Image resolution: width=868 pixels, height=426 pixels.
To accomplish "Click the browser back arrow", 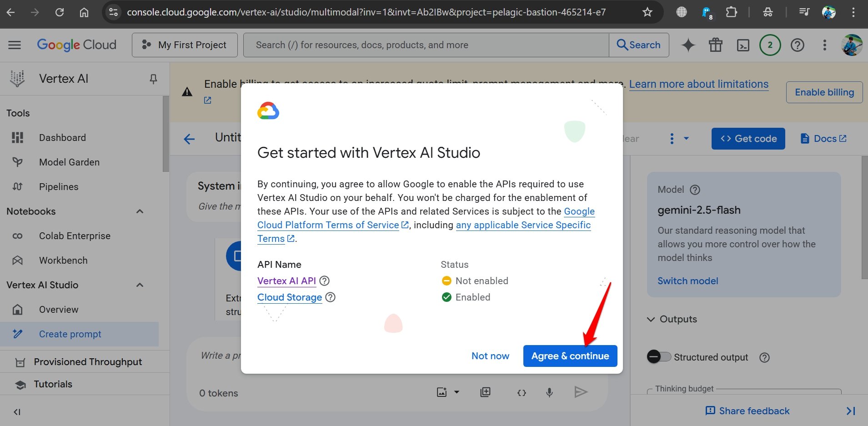I will 11,12.
